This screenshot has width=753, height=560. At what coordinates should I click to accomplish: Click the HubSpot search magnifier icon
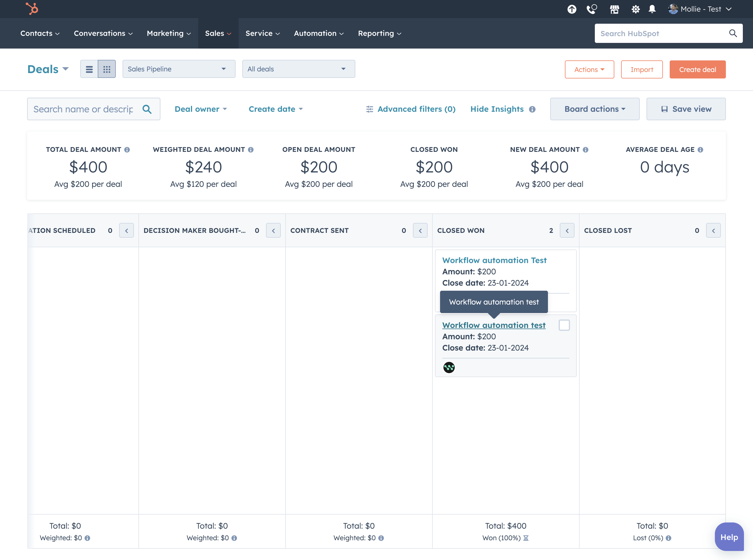click(733, 33)
